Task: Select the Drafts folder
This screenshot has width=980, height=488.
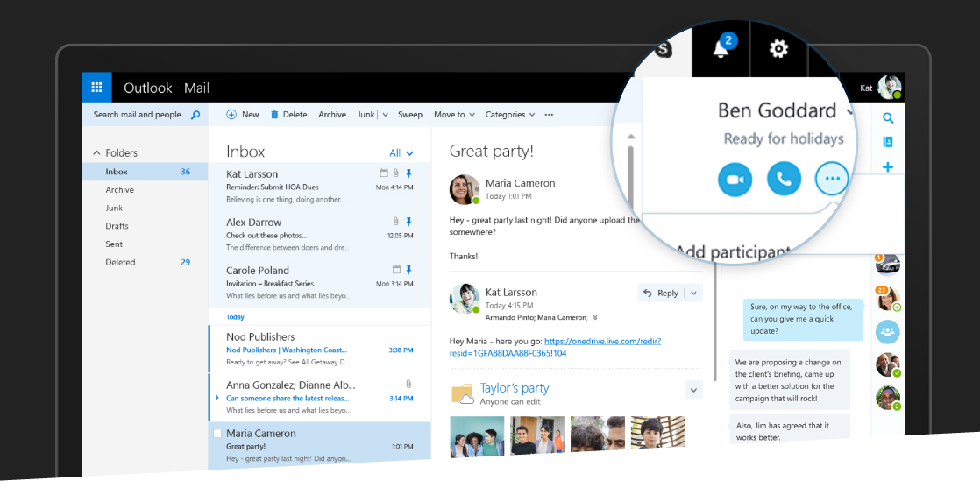Action: pos(117,226)
